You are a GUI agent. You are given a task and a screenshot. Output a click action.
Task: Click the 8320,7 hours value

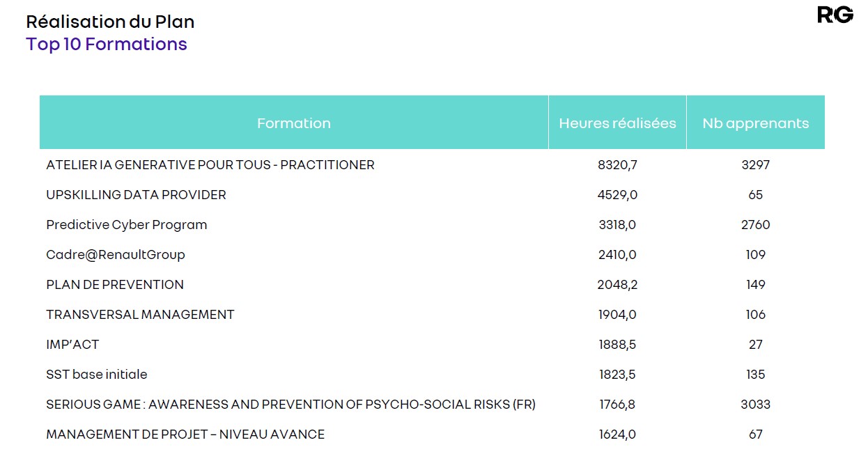(617, 165)
